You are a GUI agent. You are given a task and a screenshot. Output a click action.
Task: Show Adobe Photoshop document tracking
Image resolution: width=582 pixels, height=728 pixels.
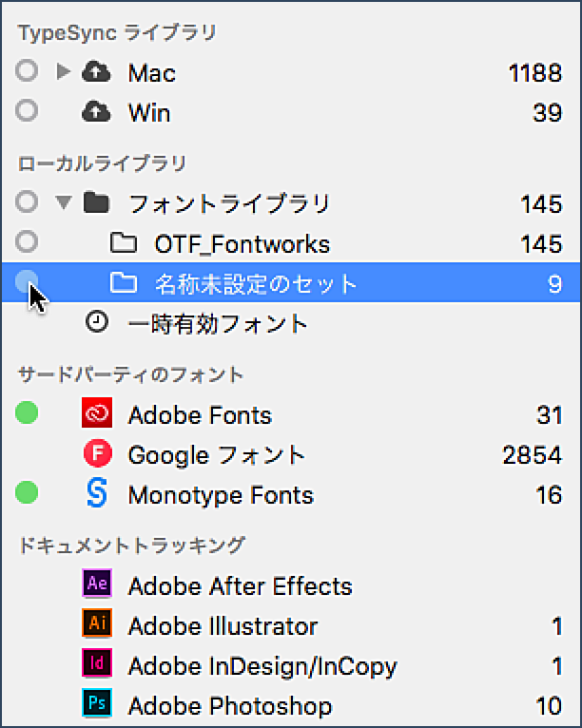tap(230, 706)
